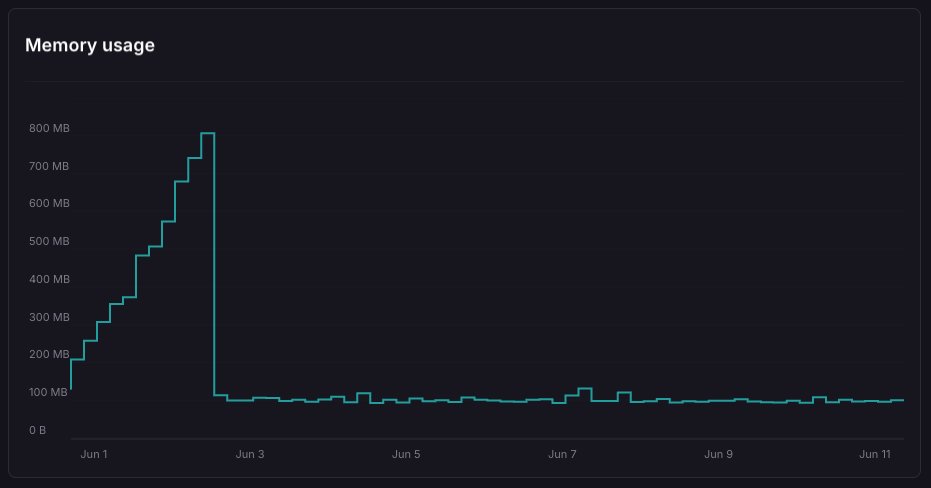The width and height of the screenshot is (931, 488).
Task: Click the 500 MB y-axis label
Action: (49, 242)
